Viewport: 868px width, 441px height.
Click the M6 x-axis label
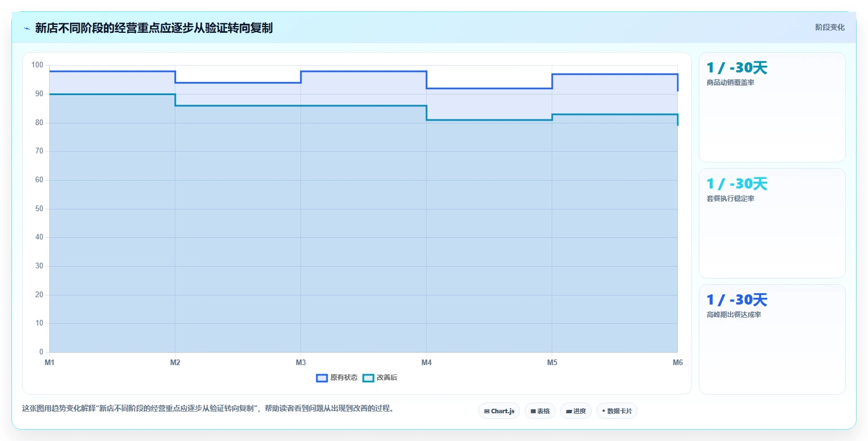click(x=677, y=363)
